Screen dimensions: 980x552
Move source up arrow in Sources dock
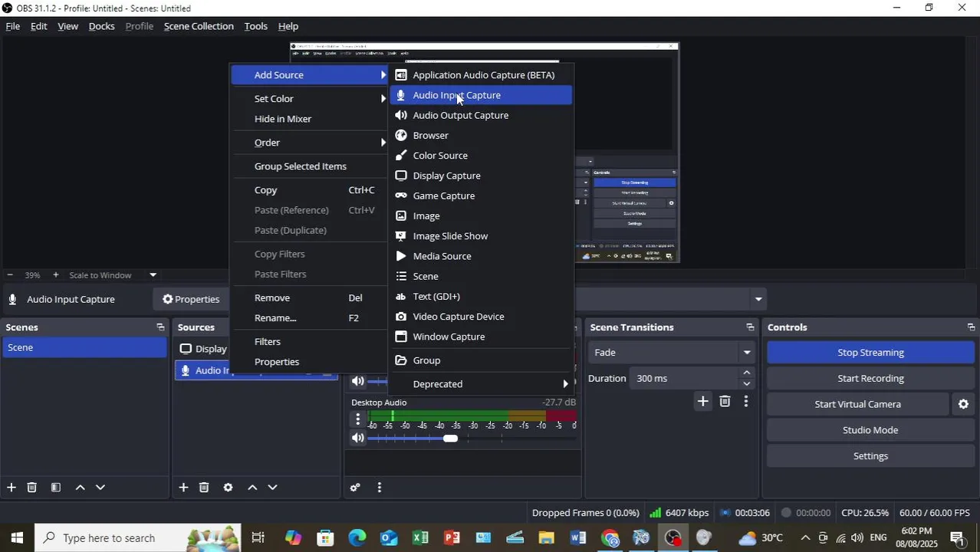coord(252,488)
